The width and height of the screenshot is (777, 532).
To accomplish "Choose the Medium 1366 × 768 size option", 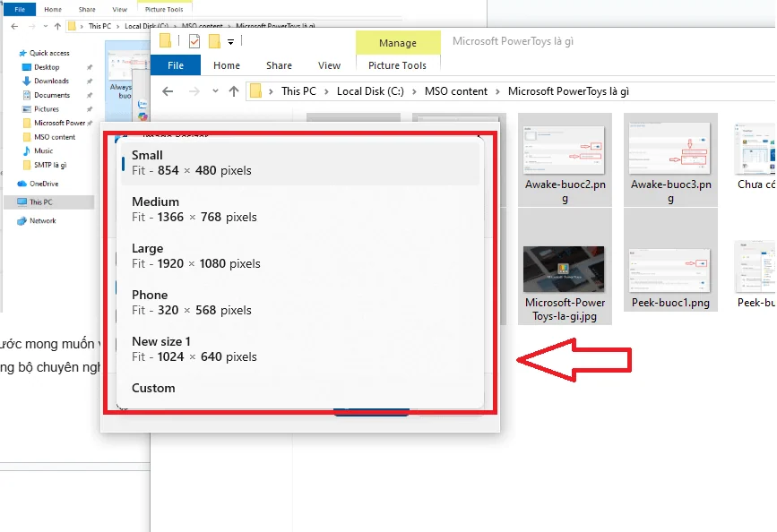I will (300, 210).
